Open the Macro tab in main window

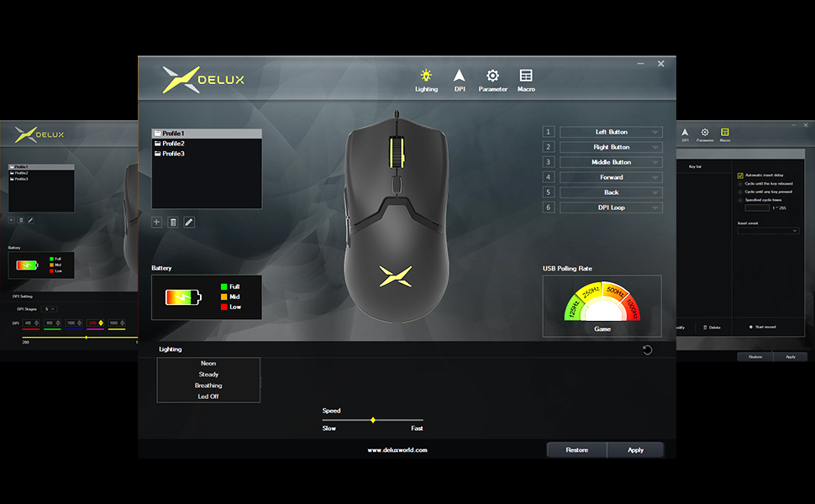tap(526, 81)
